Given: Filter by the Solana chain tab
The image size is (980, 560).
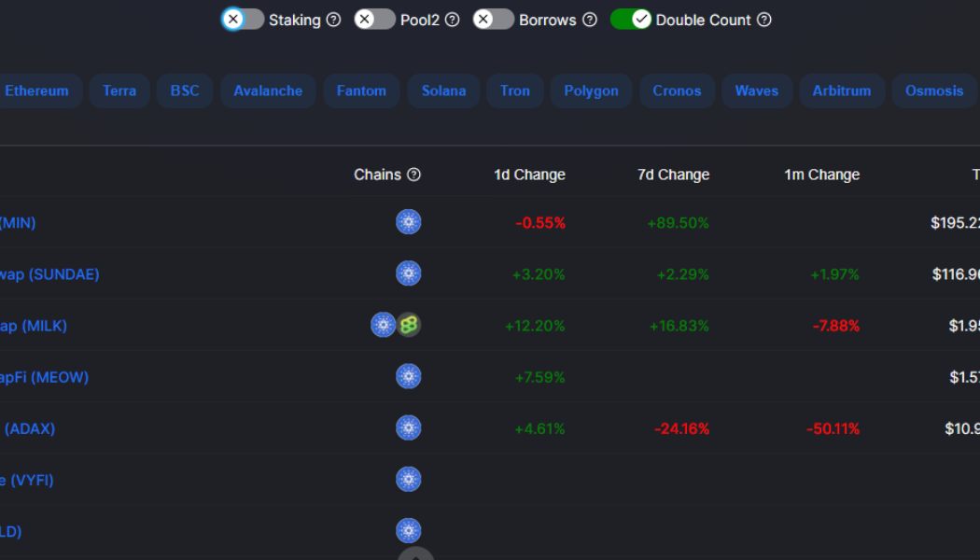Looking at the screenshot, I should (443, 91).
